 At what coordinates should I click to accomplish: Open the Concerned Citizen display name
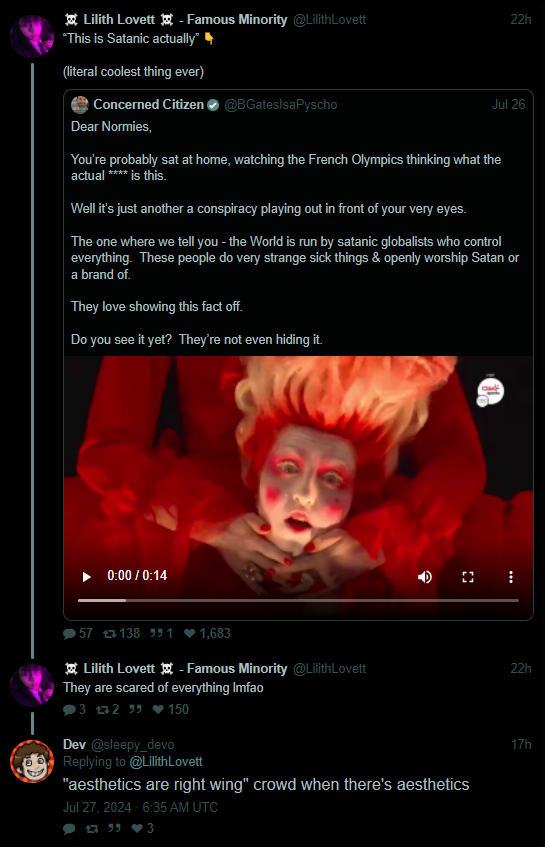149,104
